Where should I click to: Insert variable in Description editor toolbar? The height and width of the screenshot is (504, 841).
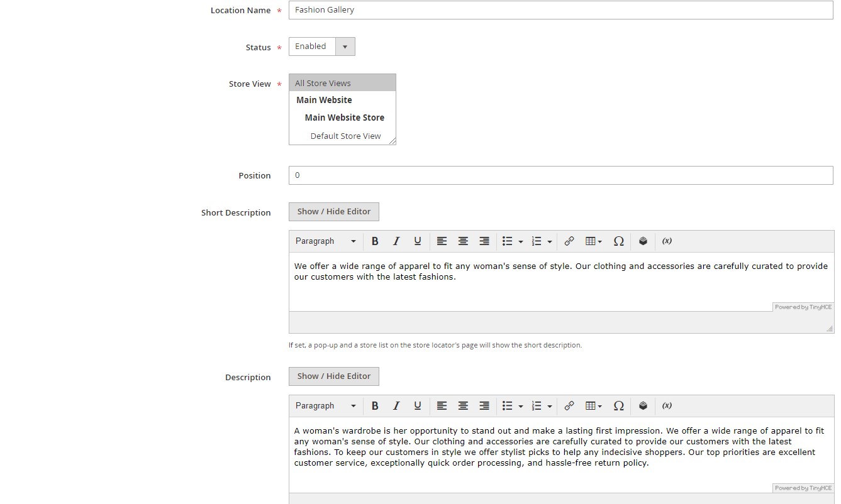point(667,406)
